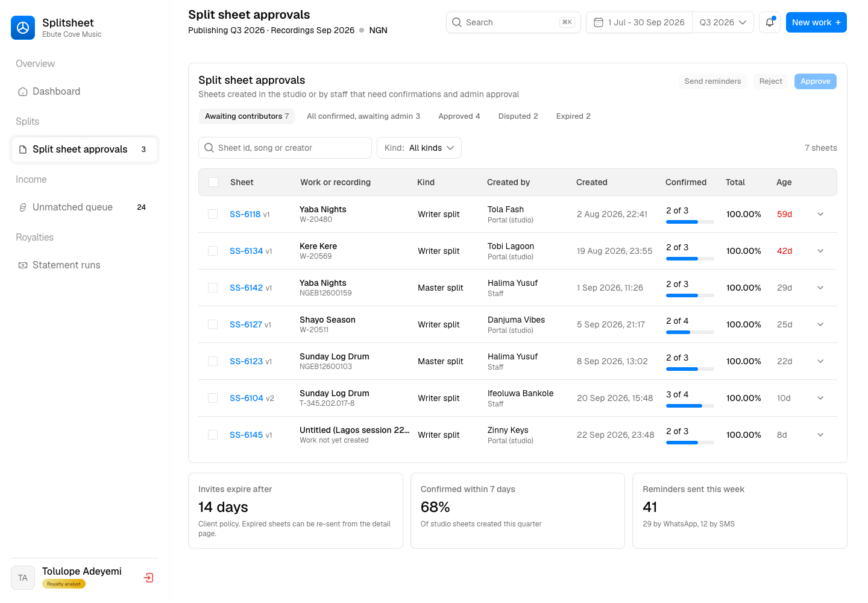Viewport: 868px width, 603px height.
Task: Tick the checkbox for SS-6134
Action: (x=213, y=251)
